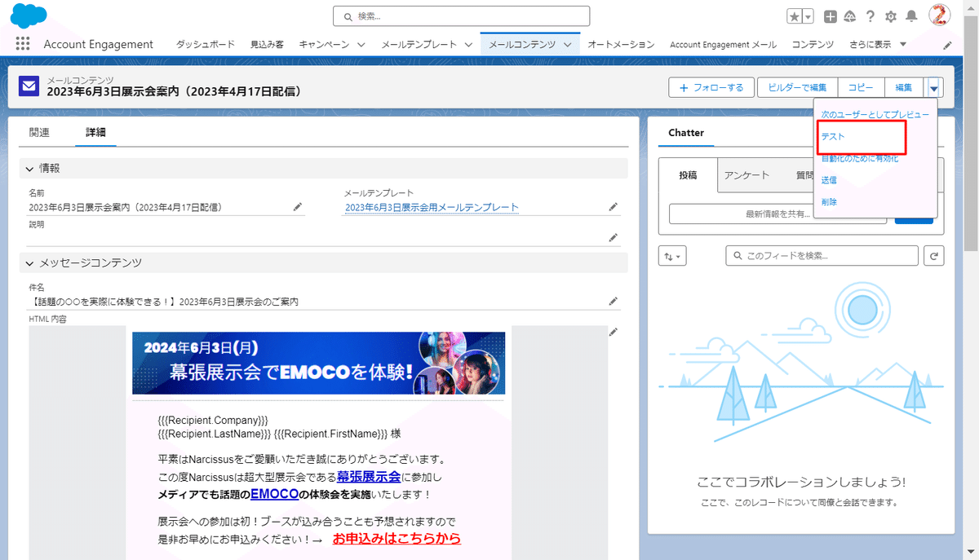Click the 幕張展示会 link in email
979x560 pixels.
tap(369, 476)
